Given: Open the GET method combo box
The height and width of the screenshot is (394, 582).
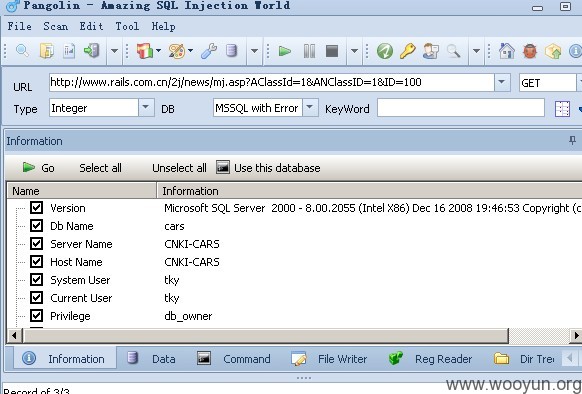Looking at the screenshot, I should pos(550,82).
